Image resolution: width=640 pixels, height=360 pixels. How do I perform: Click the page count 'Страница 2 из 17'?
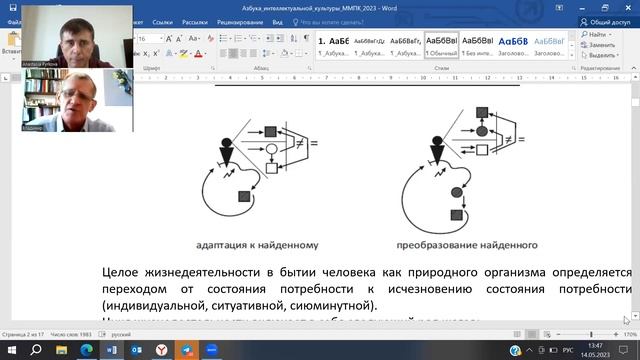23,334
